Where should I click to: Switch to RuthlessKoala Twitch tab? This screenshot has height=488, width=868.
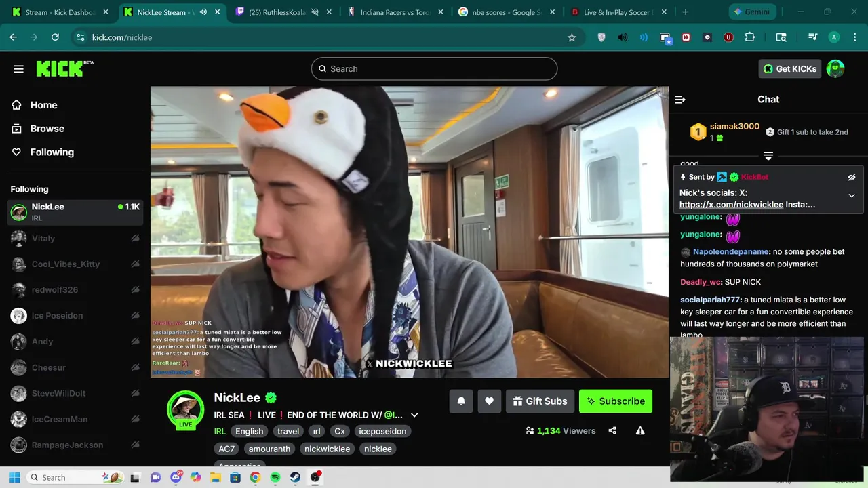283,12
